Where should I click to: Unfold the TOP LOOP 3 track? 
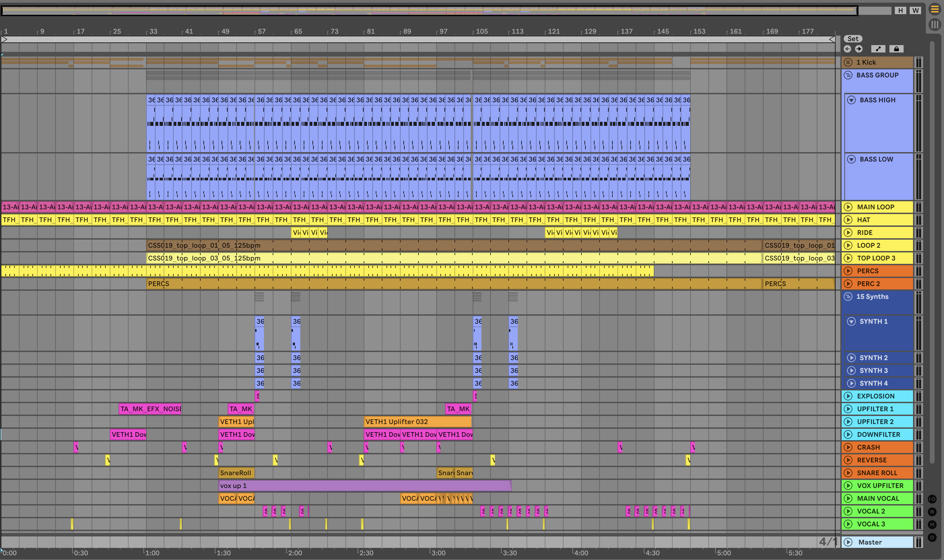pyautogui.click(x=848, y=258)
